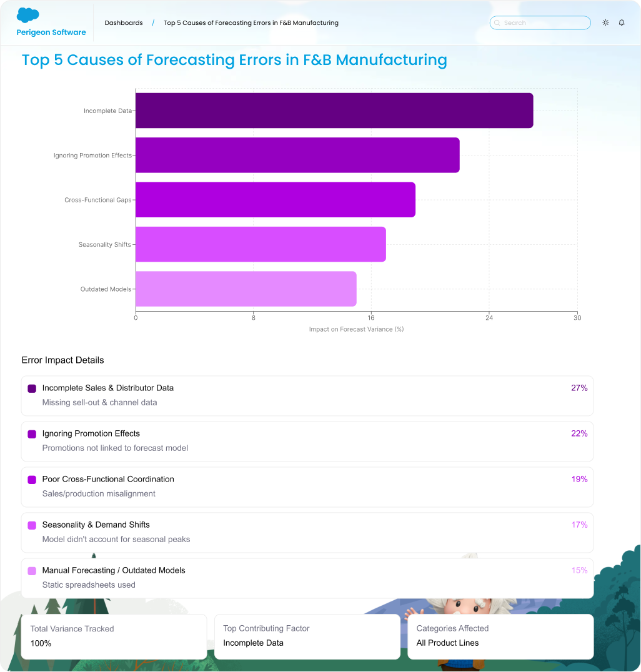Click the forecasting errors breadcrumb title

251,23
